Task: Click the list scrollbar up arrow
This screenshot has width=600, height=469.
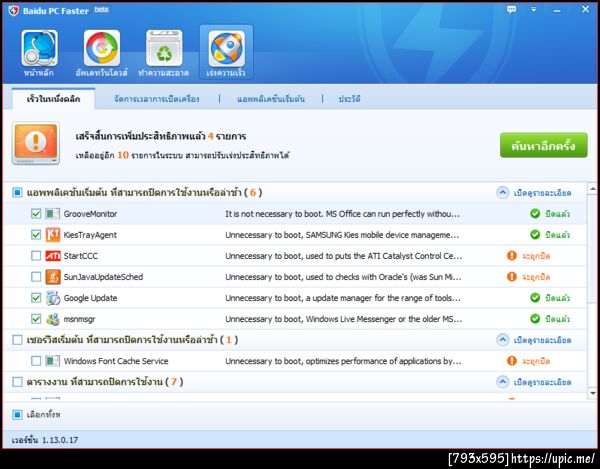Action: pos(592,189)
